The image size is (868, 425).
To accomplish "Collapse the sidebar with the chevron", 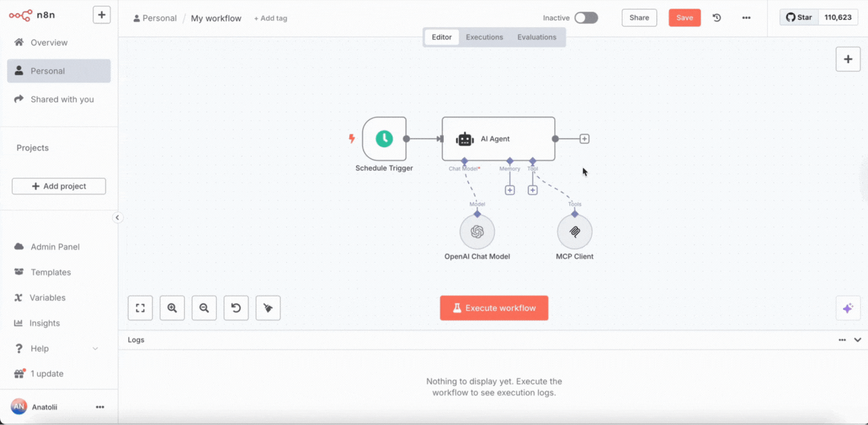I will pos(118,218).
